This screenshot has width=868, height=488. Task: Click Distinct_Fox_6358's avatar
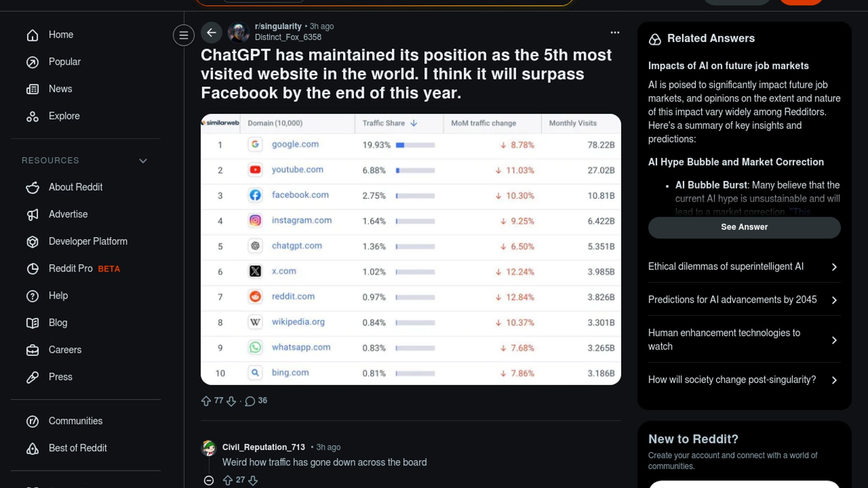pyautogui.click(x=238, y=33)
